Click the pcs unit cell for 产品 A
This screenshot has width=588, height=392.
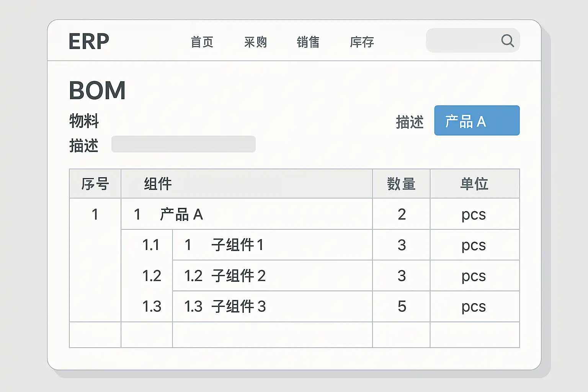(x=474, y=214)
